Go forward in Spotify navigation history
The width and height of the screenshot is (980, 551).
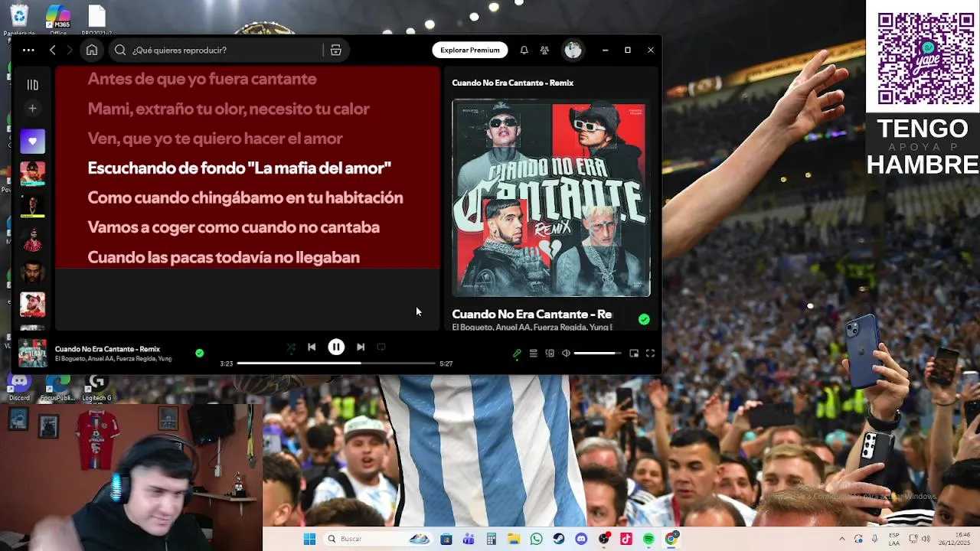pos(69,50)
